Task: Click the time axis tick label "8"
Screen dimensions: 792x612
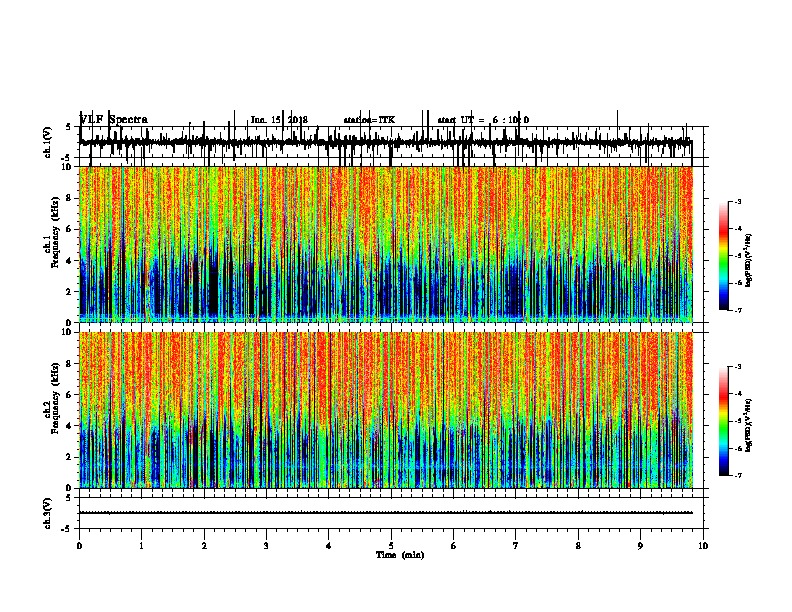Action: 578,546
